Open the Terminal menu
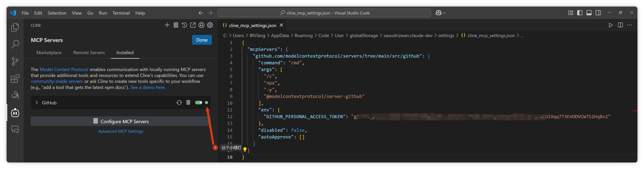644x169 pixels. (121, 13)
